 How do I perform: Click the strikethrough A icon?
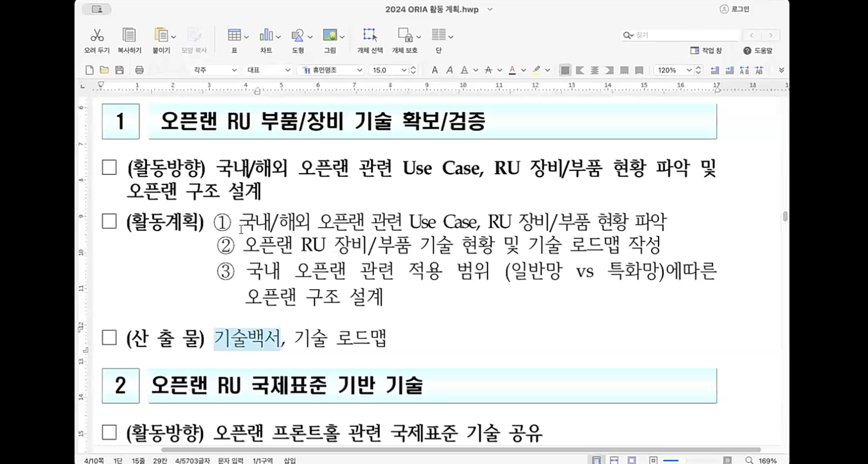pos(488,70)
